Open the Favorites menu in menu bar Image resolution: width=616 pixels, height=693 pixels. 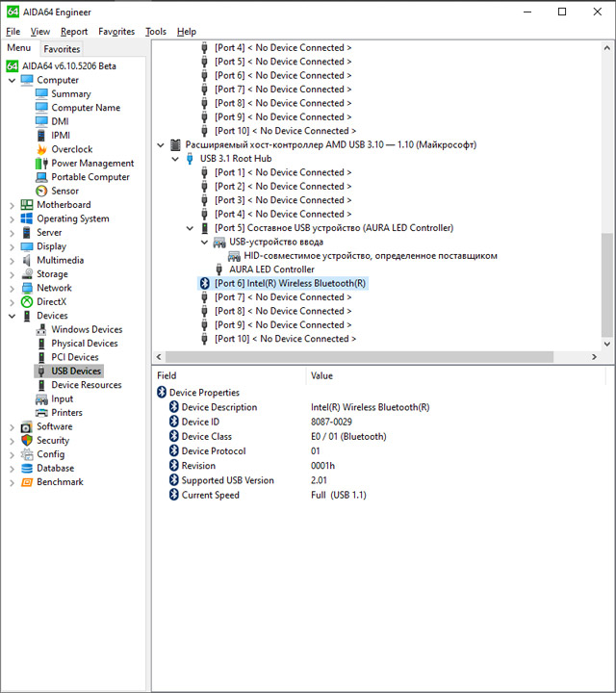pyautogui.click(x=116, y=32)
